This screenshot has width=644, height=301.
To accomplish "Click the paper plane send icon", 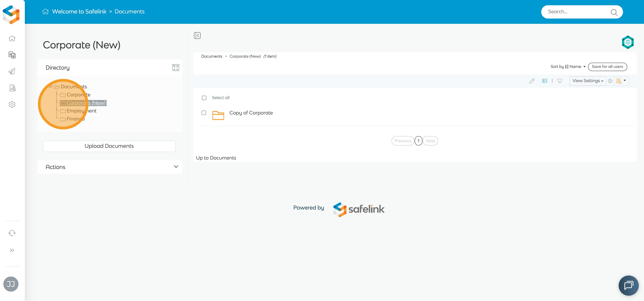I will (x=12, y=71).
